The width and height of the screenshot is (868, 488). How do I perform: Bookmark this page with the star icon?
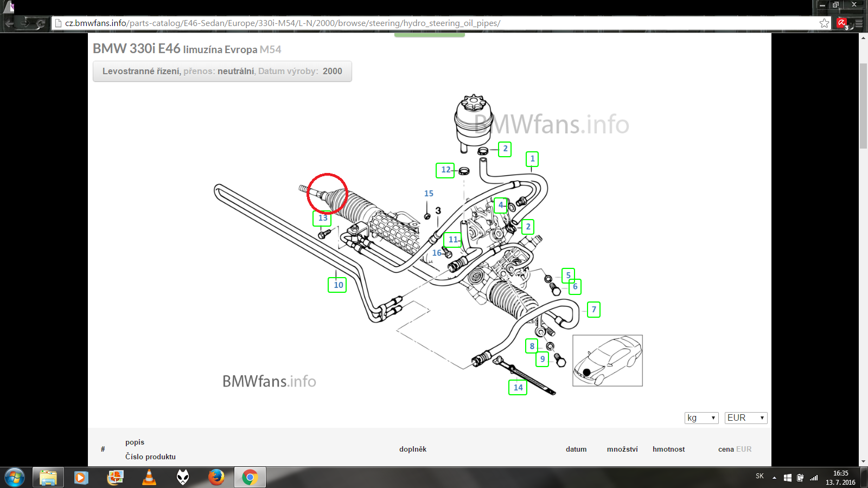tap(824, 23)
